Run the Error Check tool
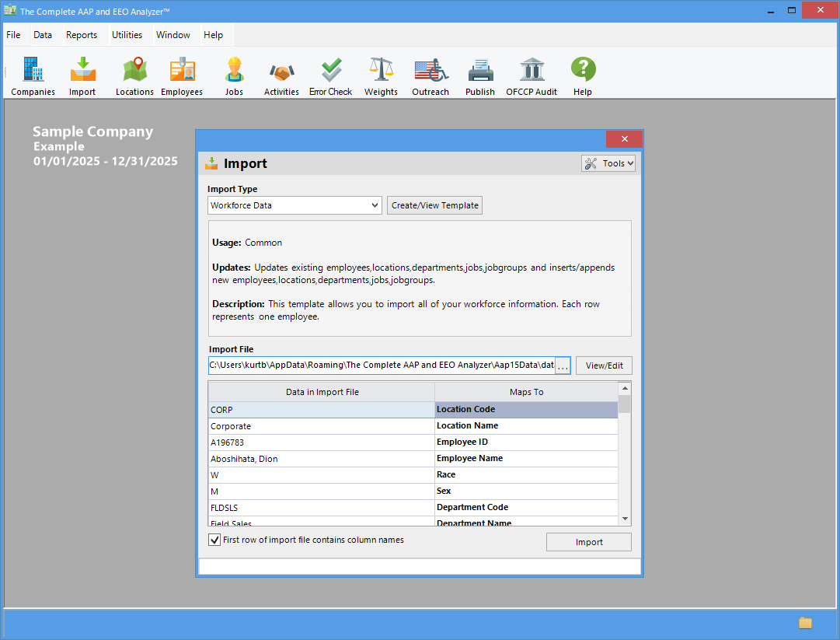840x640 pixels. pyautogui.click(x=330, y=76)
